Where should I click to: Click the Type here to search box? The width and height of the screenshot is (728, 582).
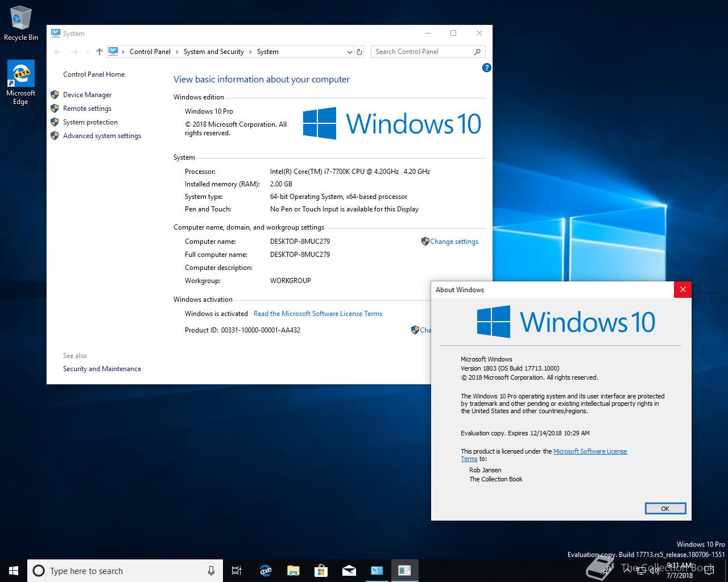(125, 571)
